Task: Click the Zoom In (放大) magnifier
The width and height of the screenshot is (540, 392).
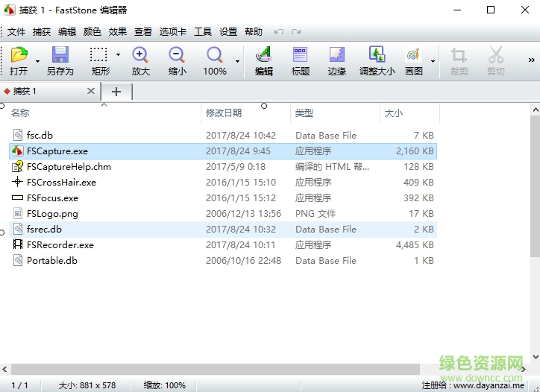Action: 140,56
